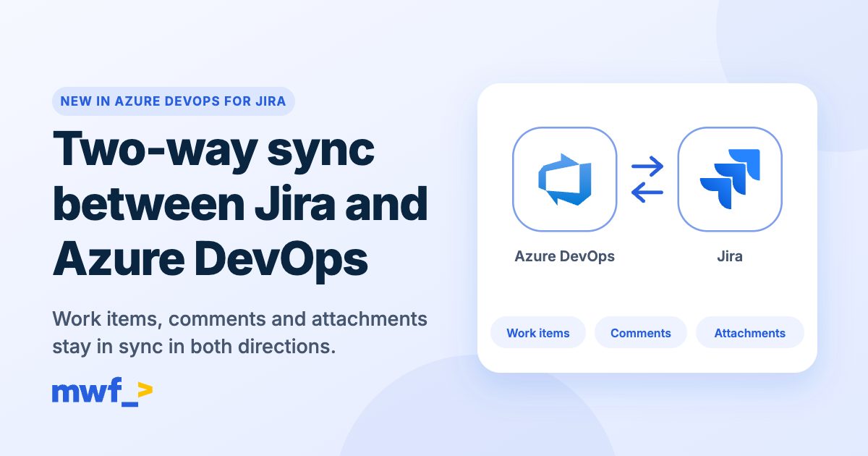Click 'stay in sync in both directions.' text
The image size is (868, 456).
pos(195,346)
